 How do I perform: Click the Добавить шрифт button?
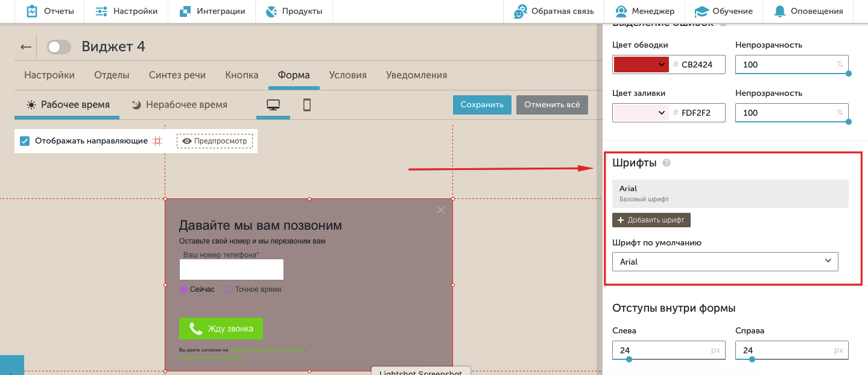point(651,220)
